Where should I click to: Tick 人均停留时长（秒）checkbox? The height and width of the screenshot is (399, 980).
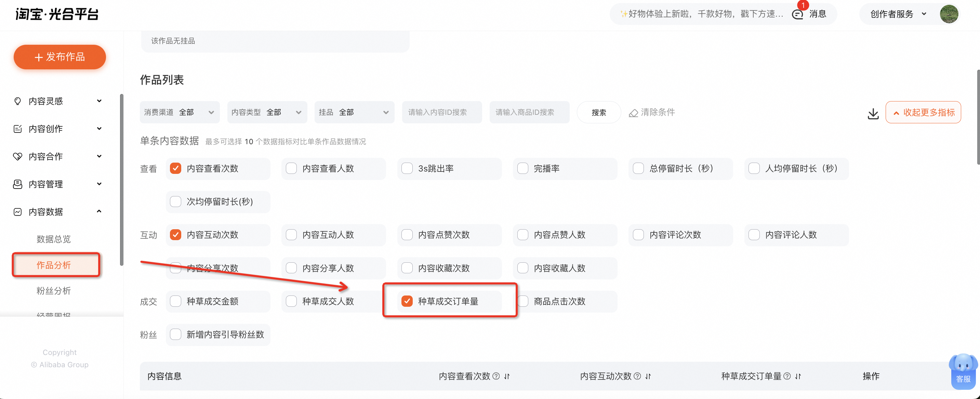point(754,168)
